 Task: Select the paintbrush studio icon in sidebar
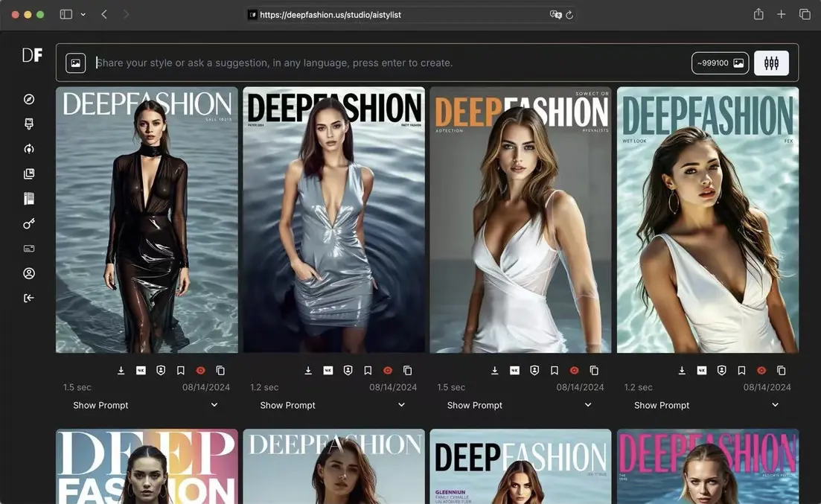coord(29,124)
